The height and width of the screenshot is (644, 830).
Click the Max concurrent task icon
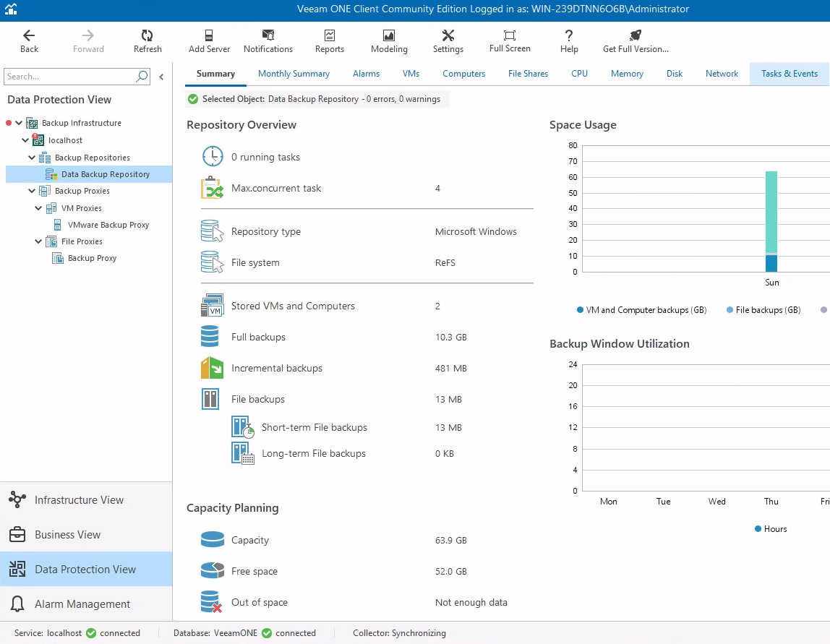(213, 188)
